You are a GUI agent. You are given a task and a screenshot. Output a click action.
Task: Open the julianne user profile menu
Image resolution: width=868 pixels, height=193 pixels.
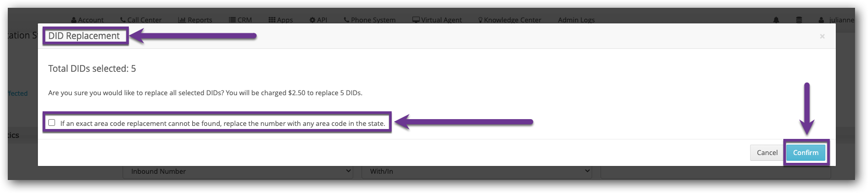coord(836,20)
